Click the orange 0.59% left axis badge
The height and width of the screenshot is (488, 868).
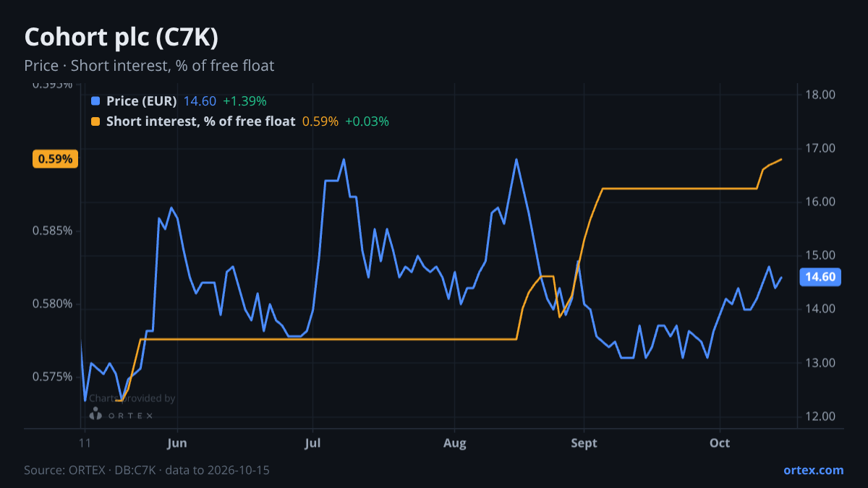(x=55, y=159)
